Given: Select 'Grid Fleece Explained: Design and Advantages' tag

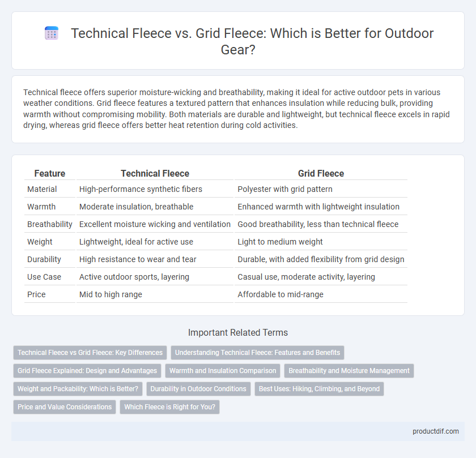Looking at the screenshot, I should tap(87, 371).
